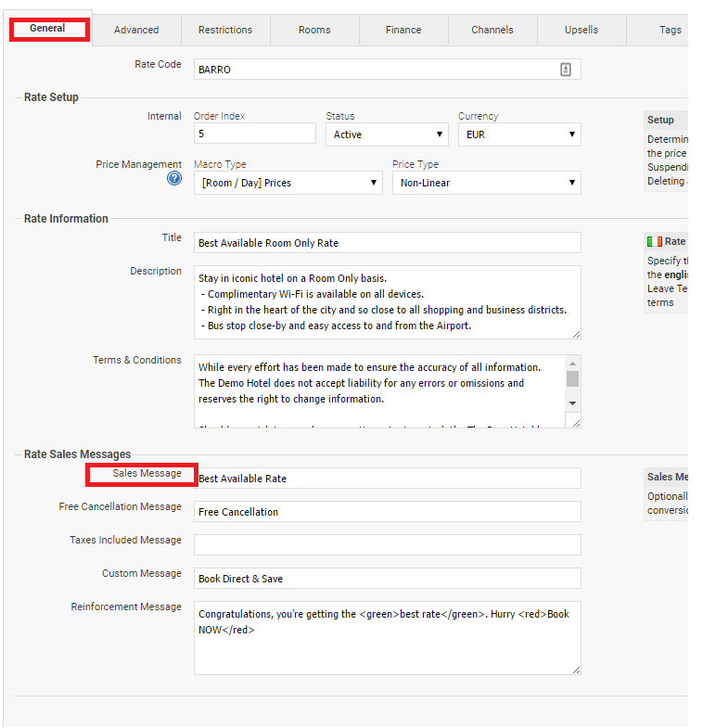Go to the Rooms tab
Image resolution: width=716 pixels, height=728 pixels.
click(x=314, y=31)
